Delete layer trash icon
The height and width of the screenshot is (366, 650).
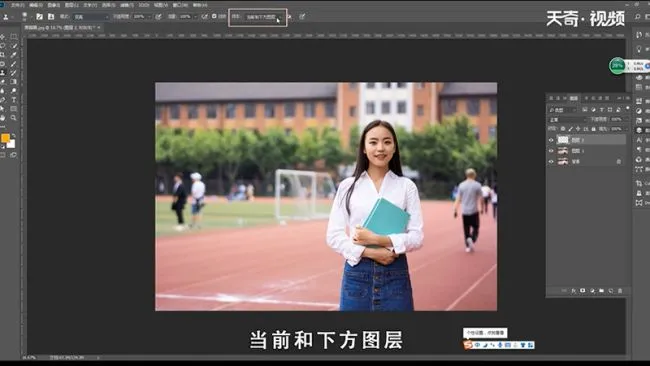[620, 291]
